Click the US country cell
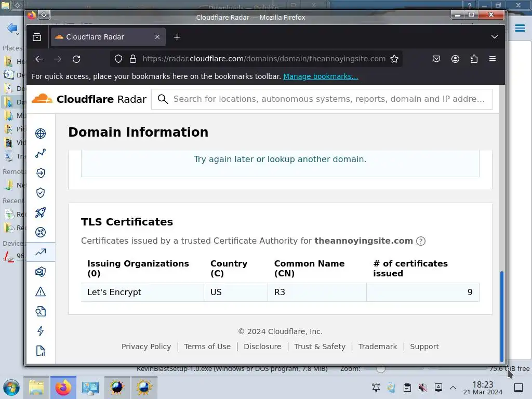Screen dimensions: 532x399 point(236,292)
